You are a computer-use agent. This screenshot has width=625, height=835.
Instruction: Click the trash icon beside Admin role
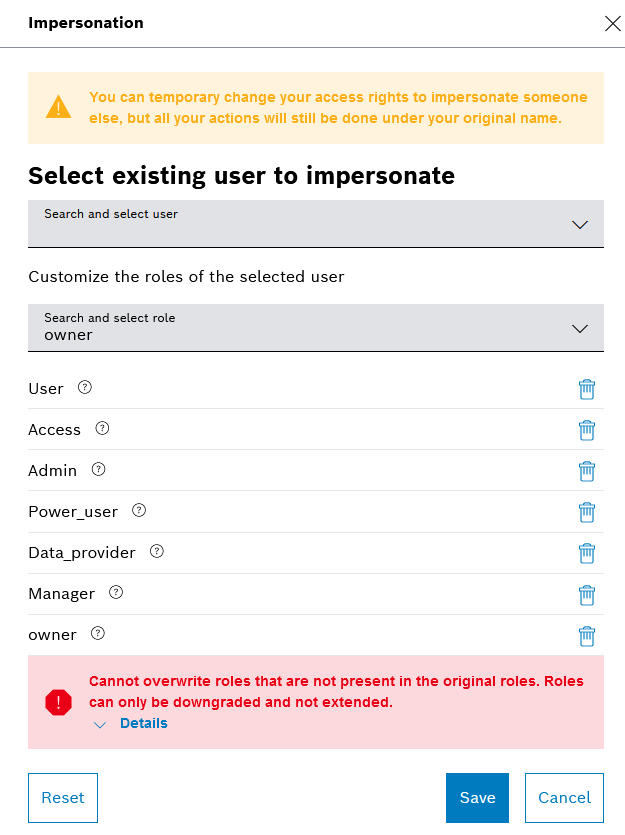[x=587, y=471]
